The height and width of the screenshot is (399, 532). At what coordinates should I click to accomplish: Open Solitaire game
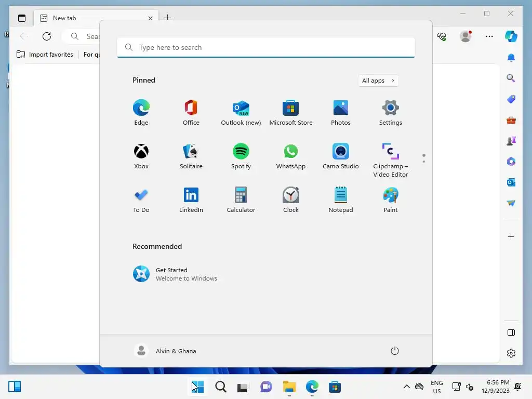[x=191, y=156]
